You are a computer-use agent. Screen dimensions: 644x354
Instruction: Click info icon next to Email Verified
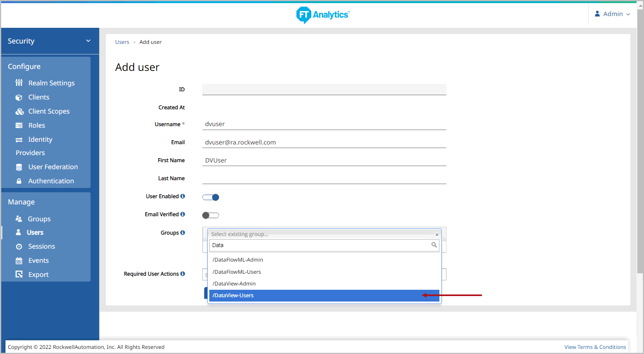click(183, 214)
